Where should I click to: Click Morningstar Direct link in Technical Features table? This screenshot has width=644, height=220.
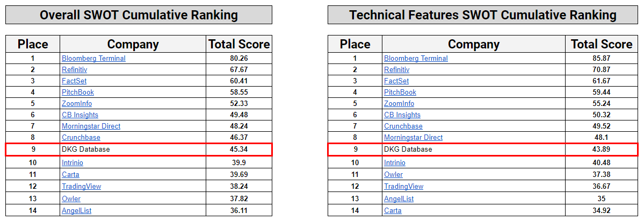pos(413,137)
